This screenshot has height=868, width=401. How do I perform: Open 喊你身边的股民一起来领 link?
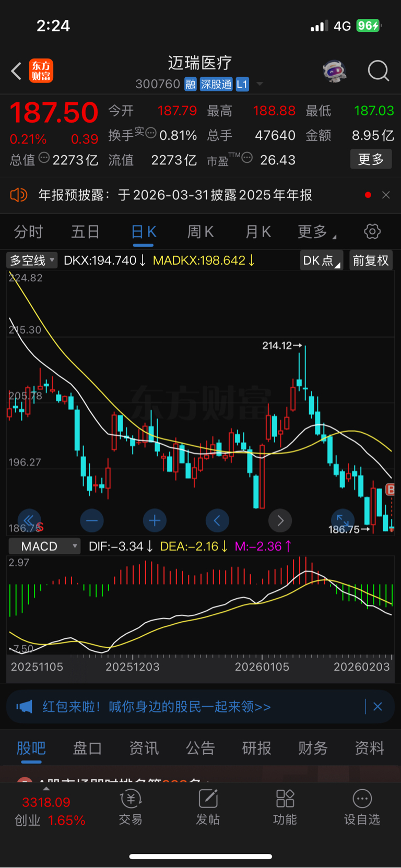pos(190,707)
